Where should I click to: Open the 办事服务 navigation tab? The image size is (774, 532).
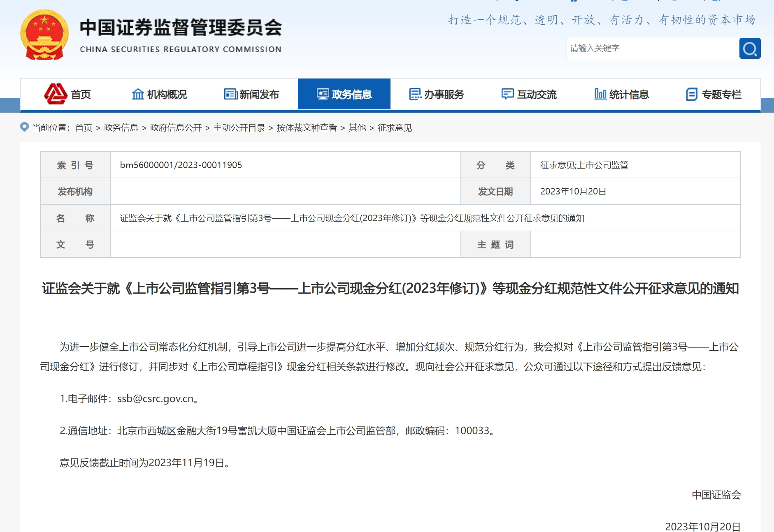tap(437, 94)
